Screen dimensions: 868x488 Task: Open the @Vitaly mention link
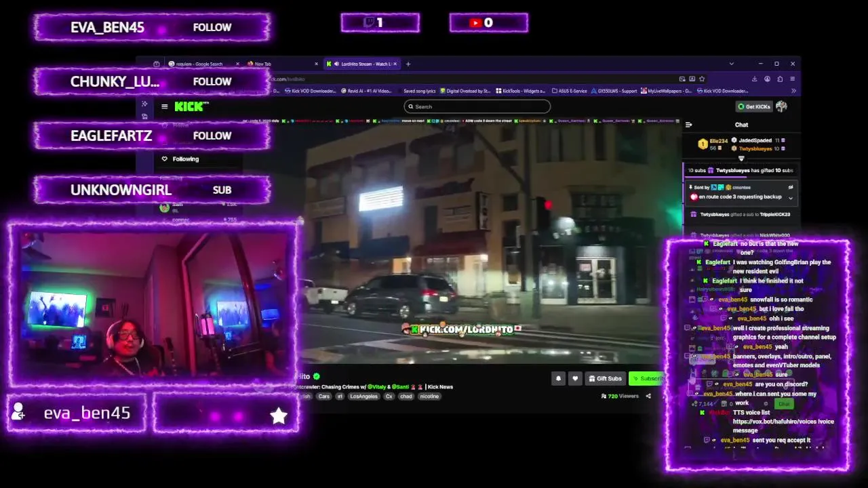click(378, 387)
